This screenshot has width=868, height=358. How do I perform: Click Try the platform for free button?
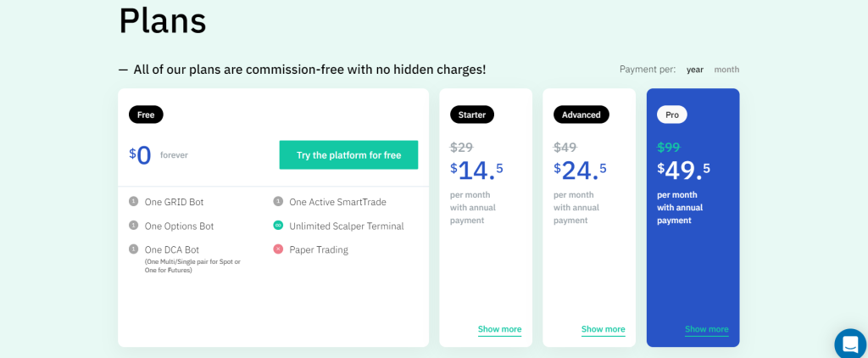[348, 155]
